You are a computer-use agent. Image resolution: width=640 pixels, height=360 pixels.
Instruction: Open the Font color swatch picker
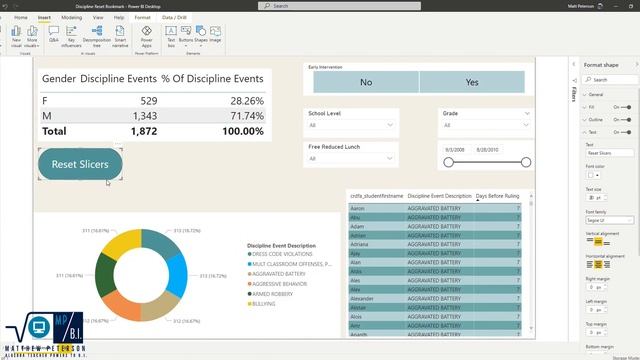(x=593, y=175)
